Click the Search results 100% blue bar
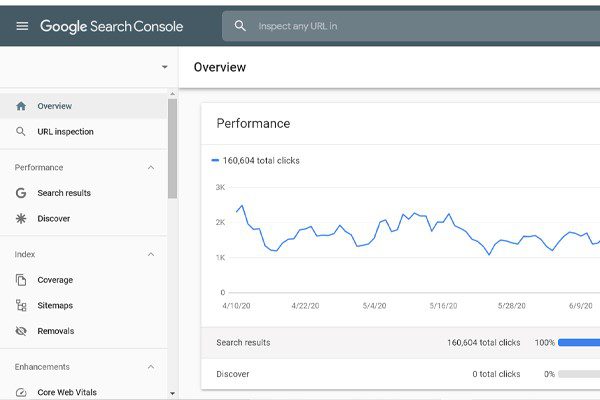 (579, 343)
